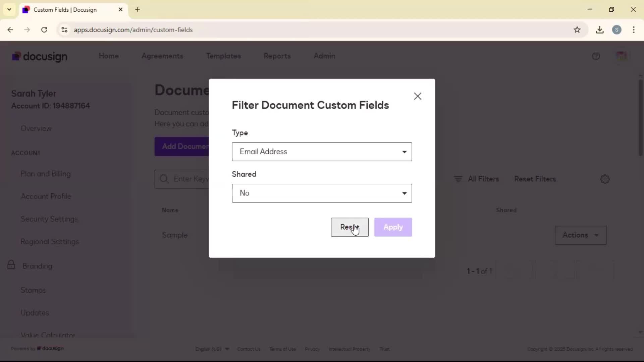
Task: Open the Chrome profile S icon
Action: [x=616, y=30]
